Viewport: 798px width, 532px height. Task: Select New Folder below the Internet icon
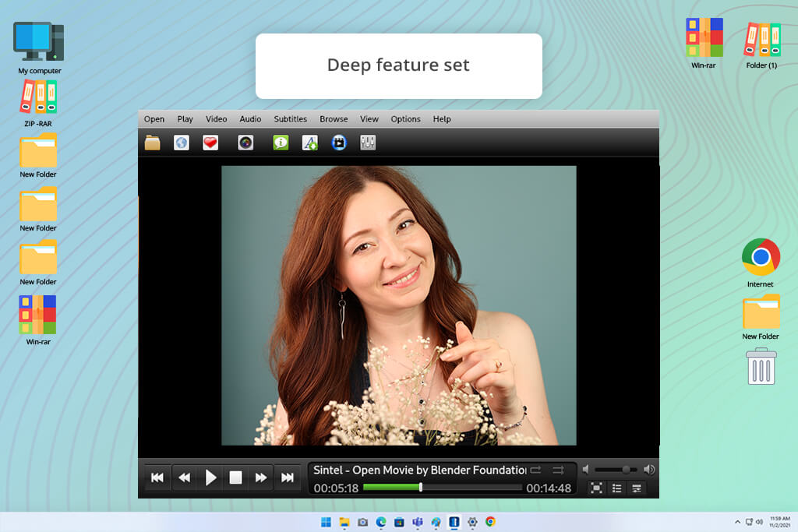[761, 317]
